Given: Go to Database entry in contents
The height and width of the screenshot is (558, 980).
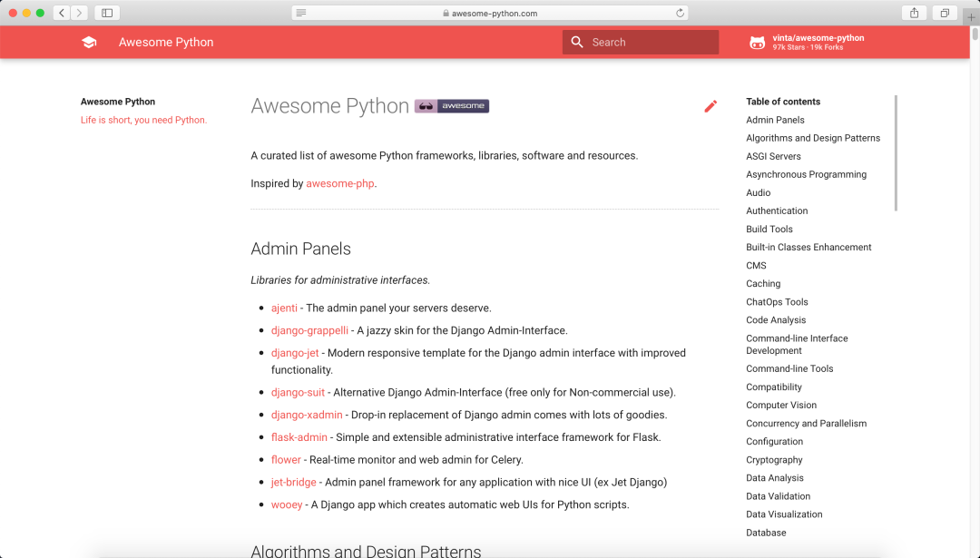Looking at the screenshot, I should [766, 533].
